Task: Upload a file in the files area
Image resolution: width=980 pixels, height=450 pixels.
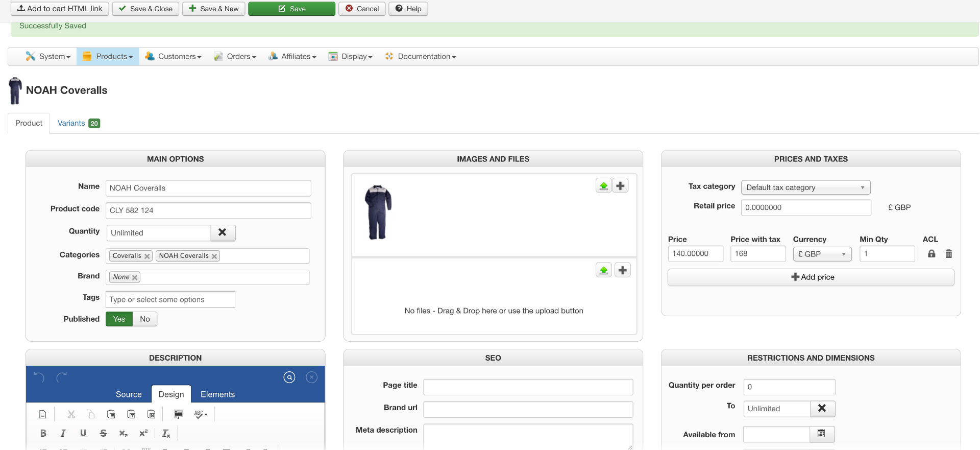Action: [604, 270]
